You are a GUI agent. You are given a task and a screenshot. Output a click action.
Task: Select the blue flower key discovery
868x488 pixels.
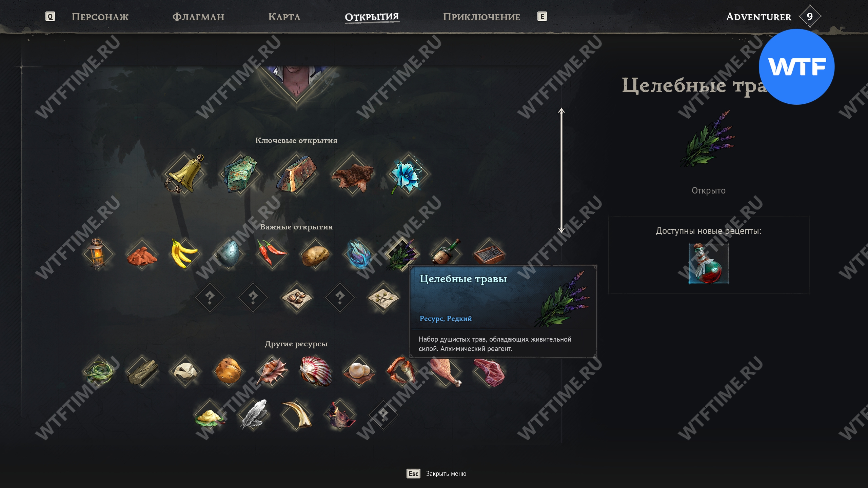tap(408, 174)
